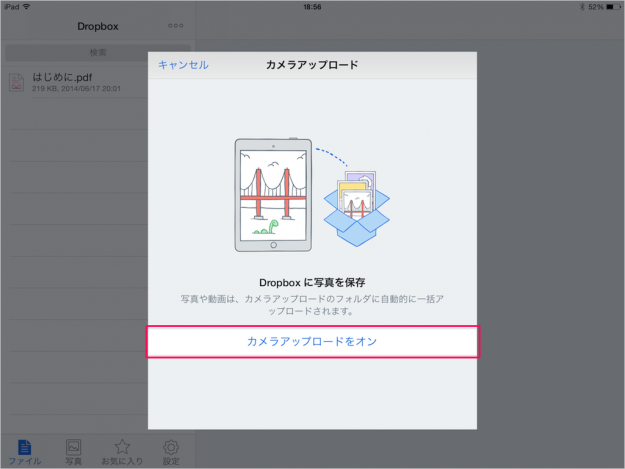Tap the battery indicator in the status bar
Image resolution: width=625 pixels, height=469 pixels.
coord(613,7)
